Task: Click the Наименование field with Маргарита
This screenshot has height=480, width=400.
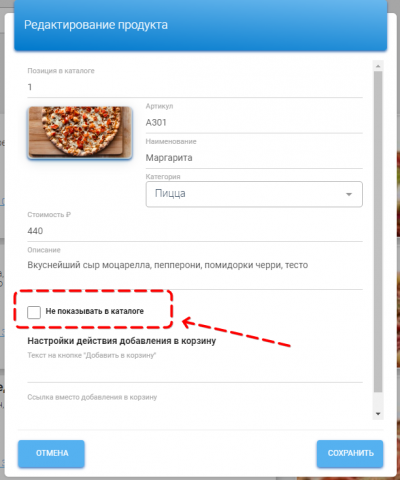Action: click(x=254, y=158)
